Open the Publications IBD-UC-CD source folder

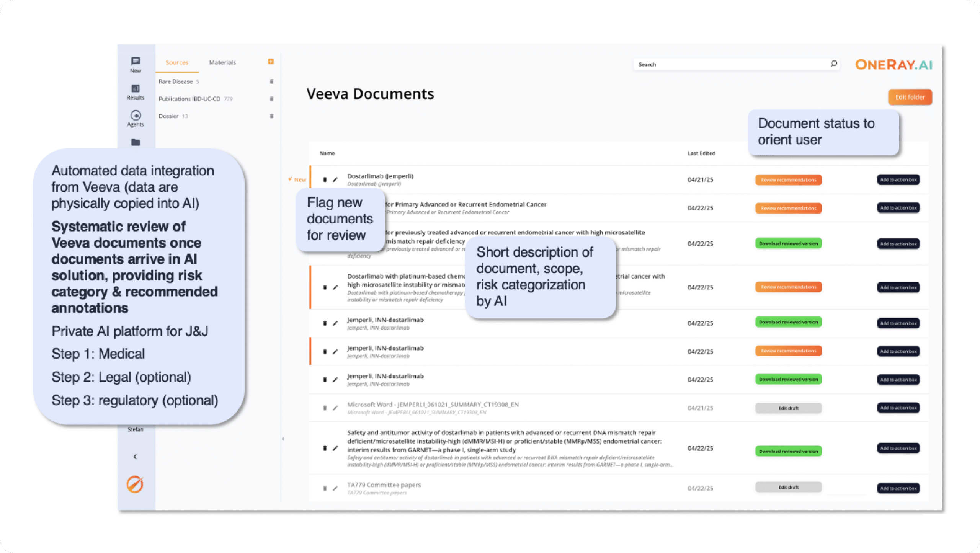189,99
